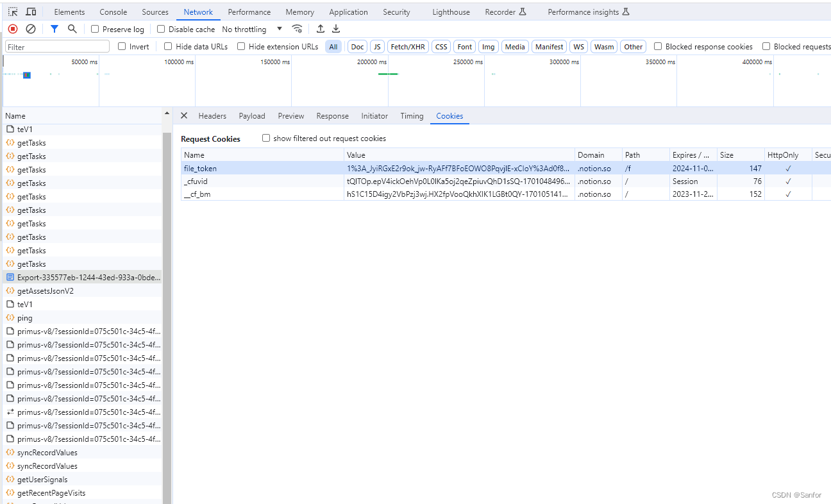Image resolution: width=831 pixels, height=504 pixels.
Task: Switch to the Headers tab
Action: (x=212, y=116)
